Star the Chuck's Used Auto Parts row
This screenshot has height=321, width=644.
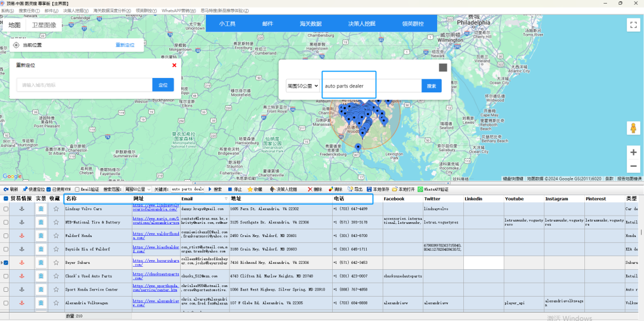56,276
